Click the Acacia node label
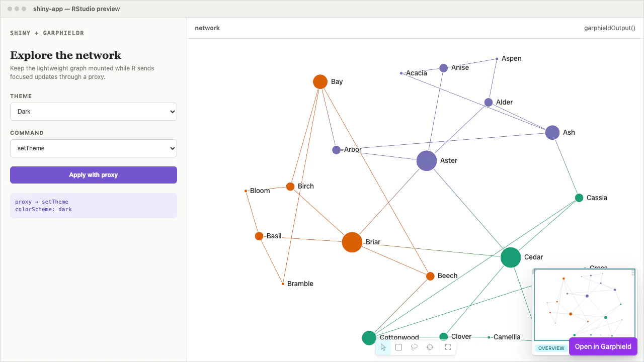644x362 pixels. (x=417, y=73)
